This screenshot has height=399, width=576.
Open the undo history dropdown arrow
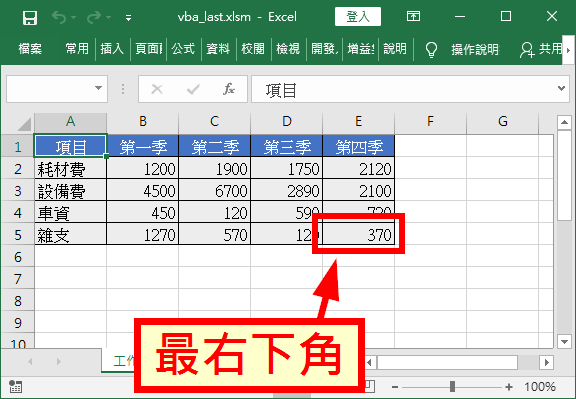73,18
